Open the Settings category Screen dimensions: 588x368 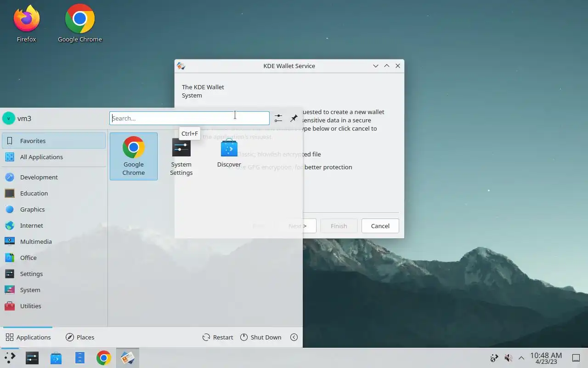[54, 274]
